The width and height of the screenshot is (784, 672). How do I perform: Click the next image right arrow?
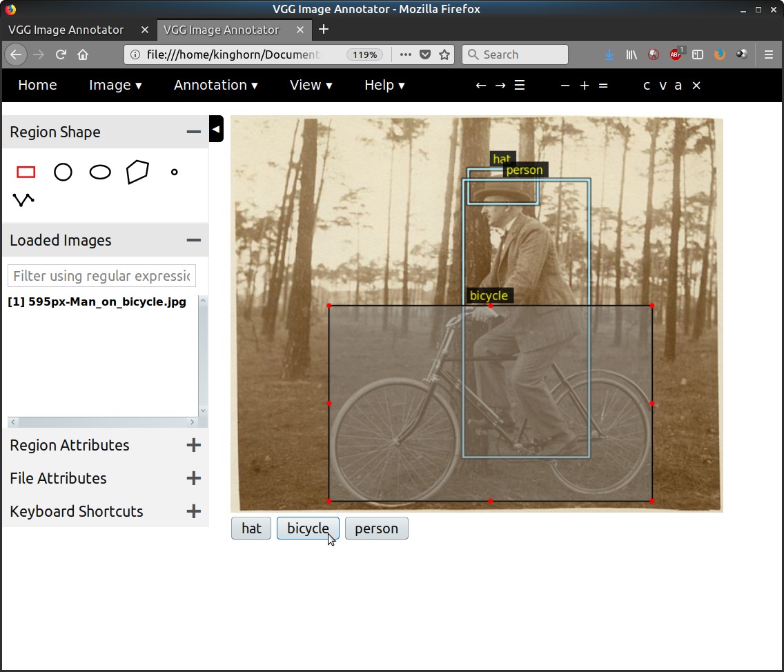(x=500, y=85)
